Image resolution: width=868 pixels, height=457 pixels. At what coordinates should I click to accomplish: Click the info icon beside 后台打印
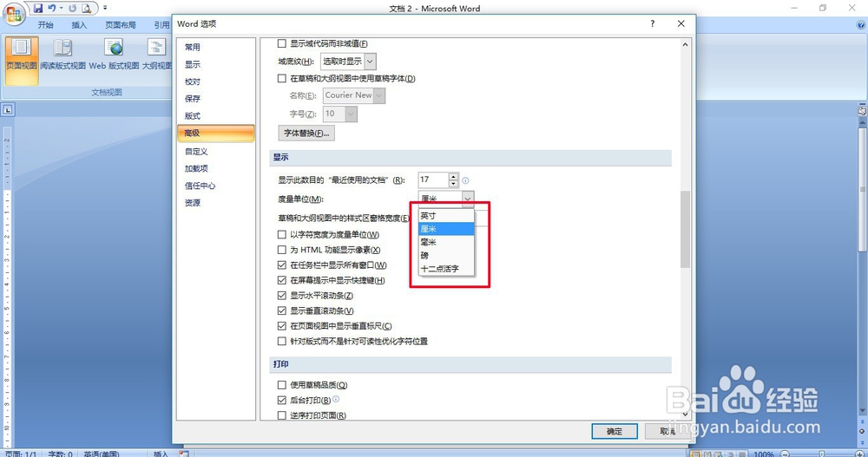[x=336, y=399]
